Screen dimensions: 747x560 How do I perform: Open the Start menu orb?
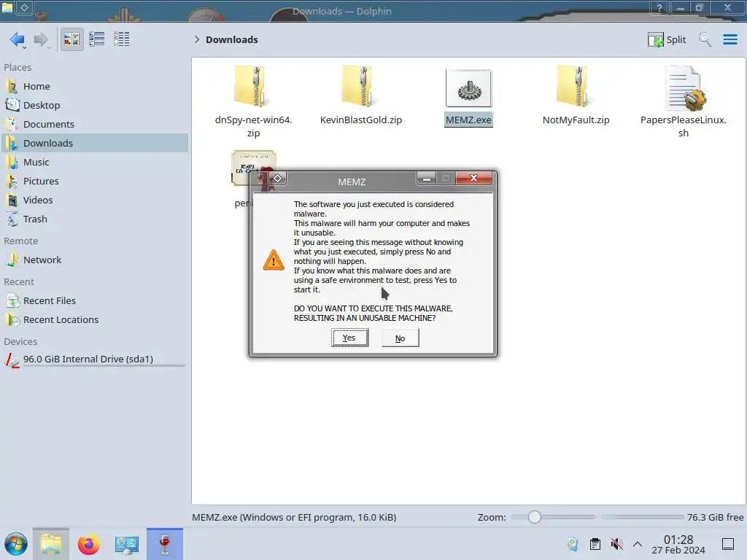[x=16, y=544]
